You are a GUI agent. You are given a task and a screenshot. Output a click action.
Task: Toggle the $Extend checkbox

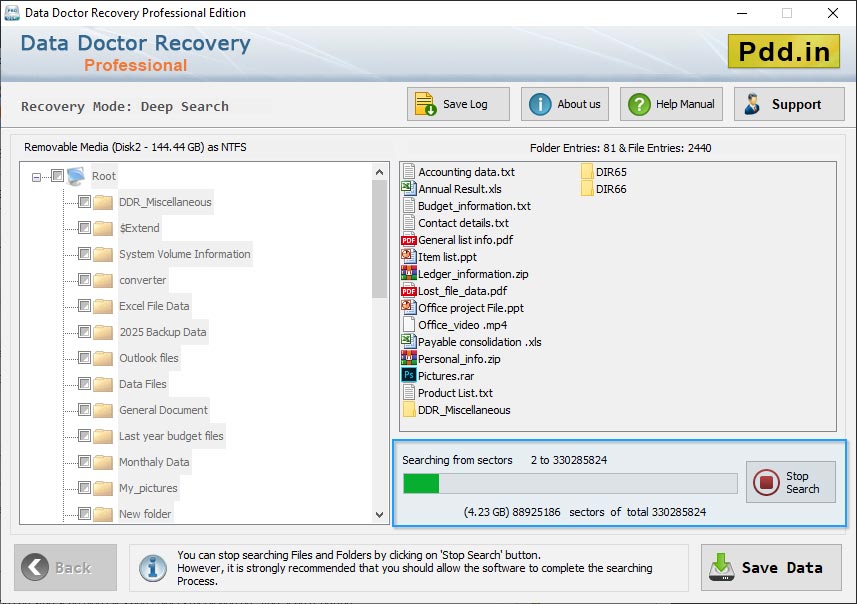click(84, 227)
